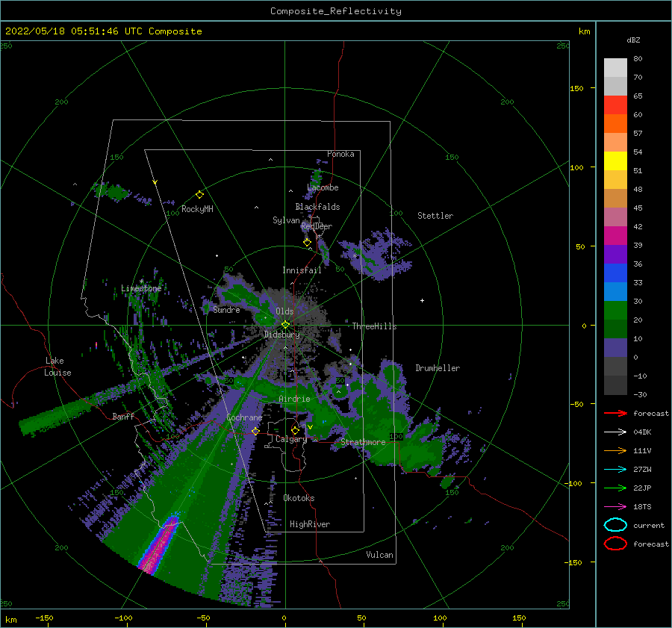Image resolution: width=672 pixels, height=628 pixels.
Task: Choose the dark blue 36-33 dBZ swatch
Action: (x=615, y=273)
